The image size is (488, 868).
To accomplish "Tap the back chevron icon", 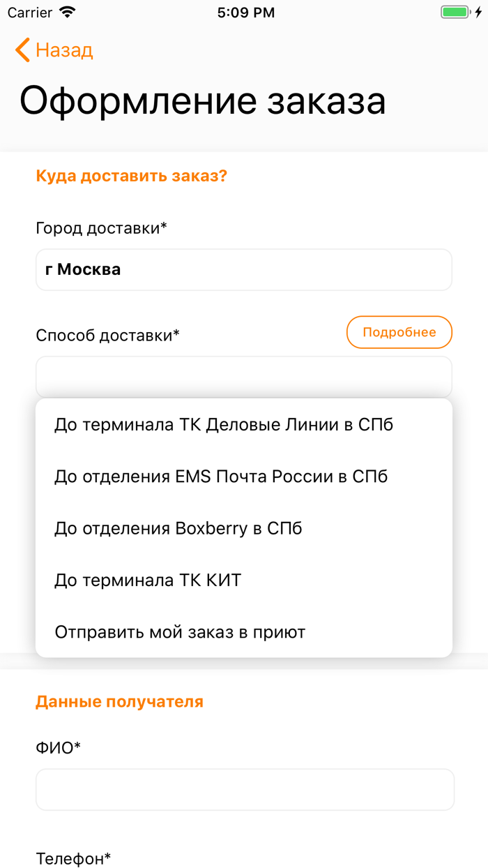I will pos(20,50).
